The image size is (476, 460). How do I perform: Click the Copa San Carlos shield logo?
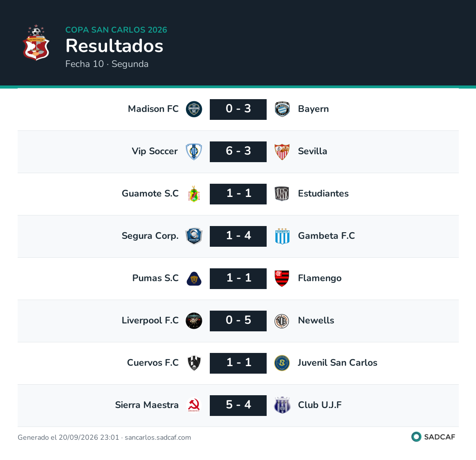36,42
